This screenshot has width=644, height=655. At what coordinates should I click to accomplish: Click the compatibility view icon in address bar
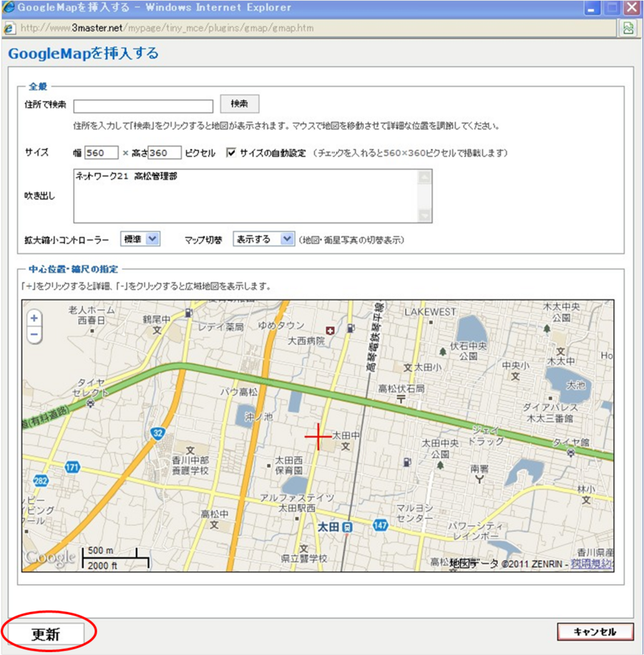tap(628, 29)
